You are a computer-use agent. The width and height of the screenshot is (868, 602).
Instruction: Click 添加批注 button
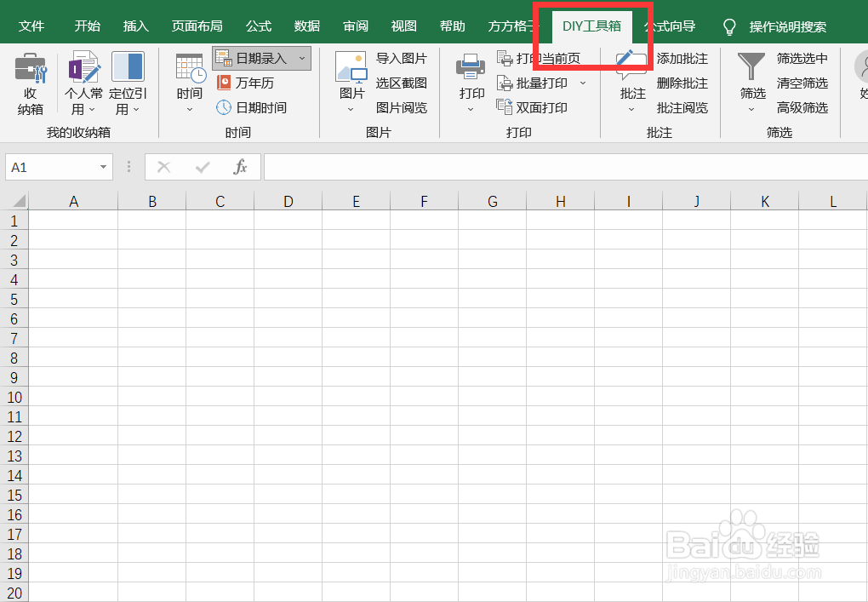coord(682,58)
